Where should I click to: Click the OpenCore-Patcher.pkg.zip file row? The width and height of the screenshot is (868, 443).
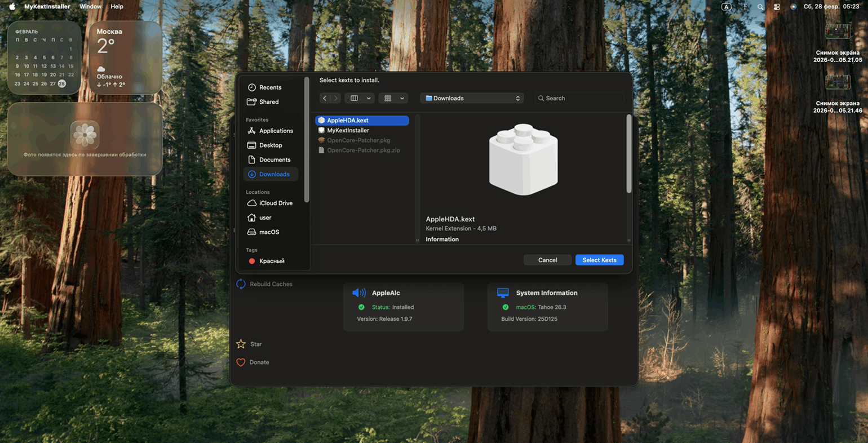pos(362,150)
